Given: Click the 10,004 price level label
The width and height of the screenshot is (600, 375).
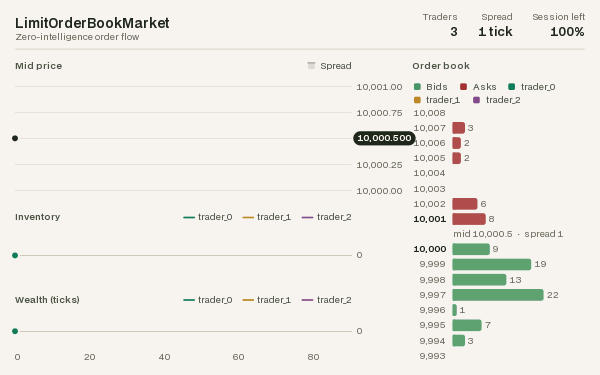Looking at the screenshot, I should tap(429, 173).
